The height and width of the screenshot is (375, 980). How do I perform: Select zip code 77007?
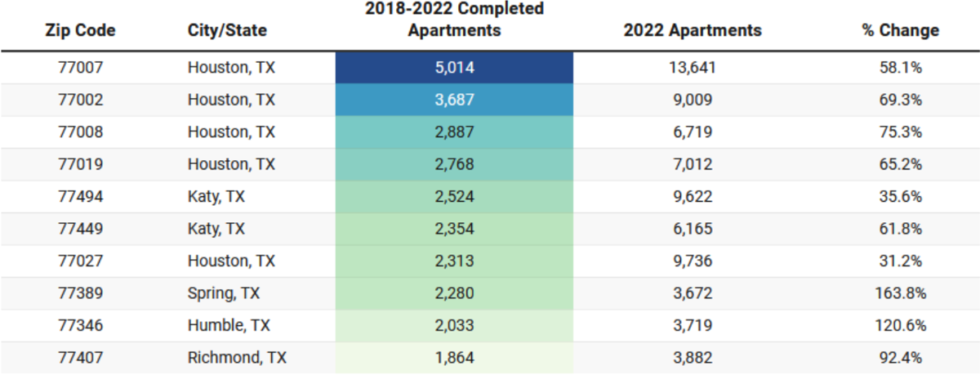tap(81, 68)
